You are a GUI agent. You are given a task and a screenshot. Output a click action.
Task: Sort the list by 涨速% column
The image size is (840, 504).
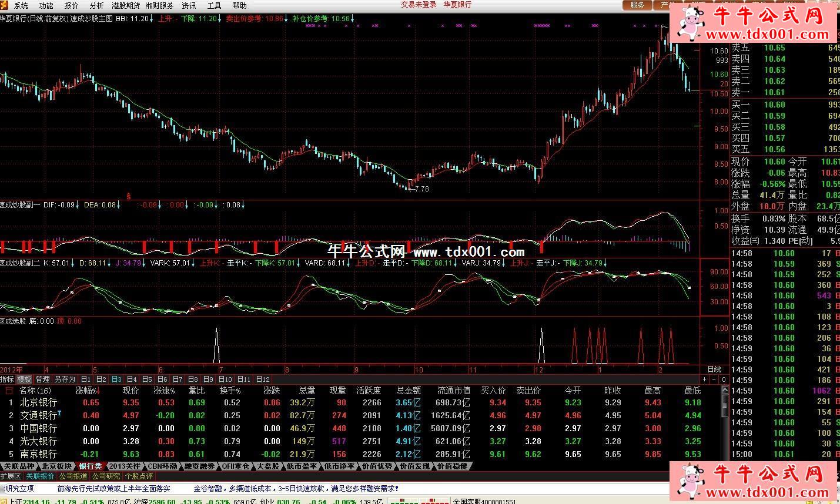[x=165, y=390]
